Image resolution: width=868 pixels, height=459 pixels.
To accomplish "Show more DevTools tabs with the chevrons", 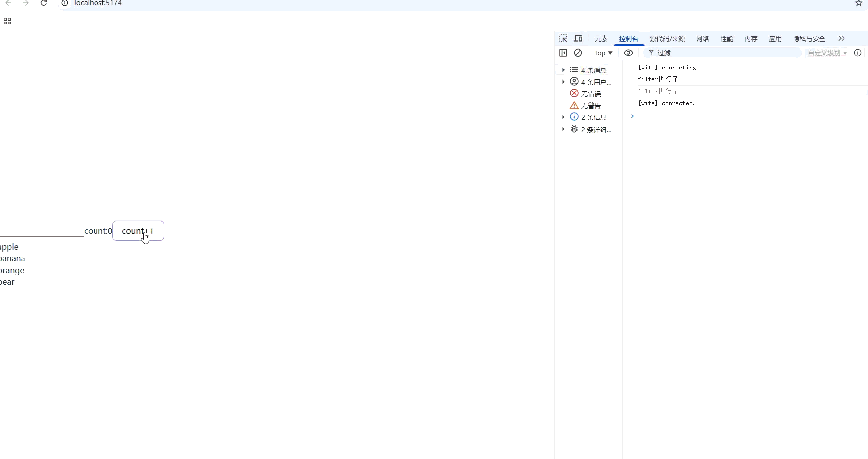I will click(842, 38).
